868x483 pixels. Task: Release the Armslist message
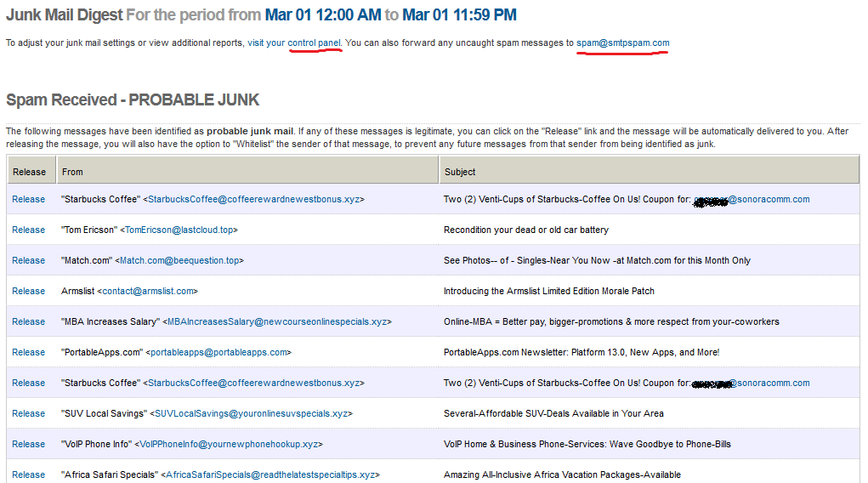point(29,291)
